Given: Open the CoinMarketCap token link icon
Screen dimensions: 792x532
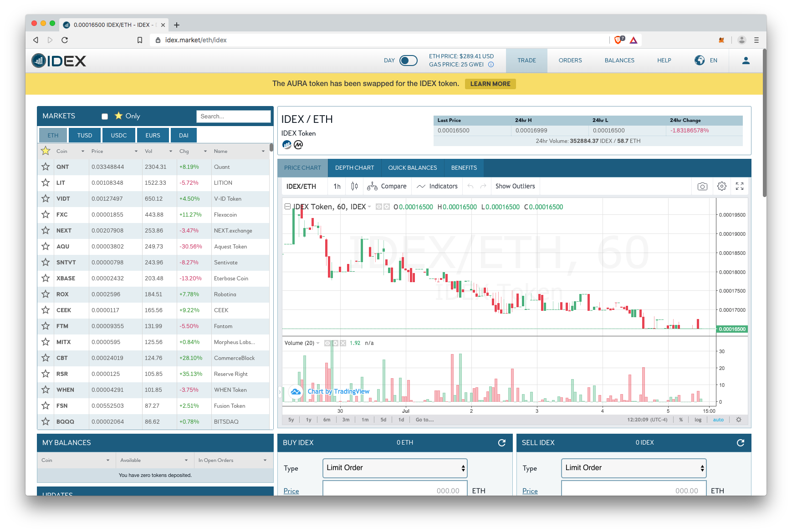Looking at the screenshot, I should 298,145.
